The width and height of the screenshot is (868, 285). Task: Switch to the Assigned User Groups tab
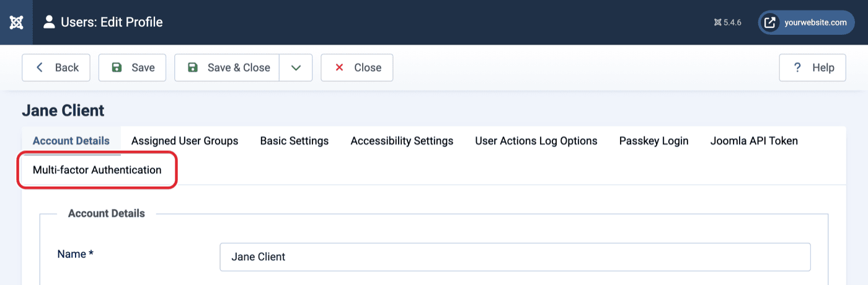click(185, 141)
